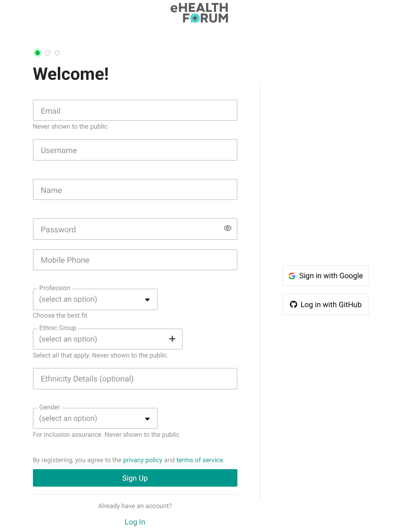
Task: Click into the Username field
Action: [x=135, y=150]
